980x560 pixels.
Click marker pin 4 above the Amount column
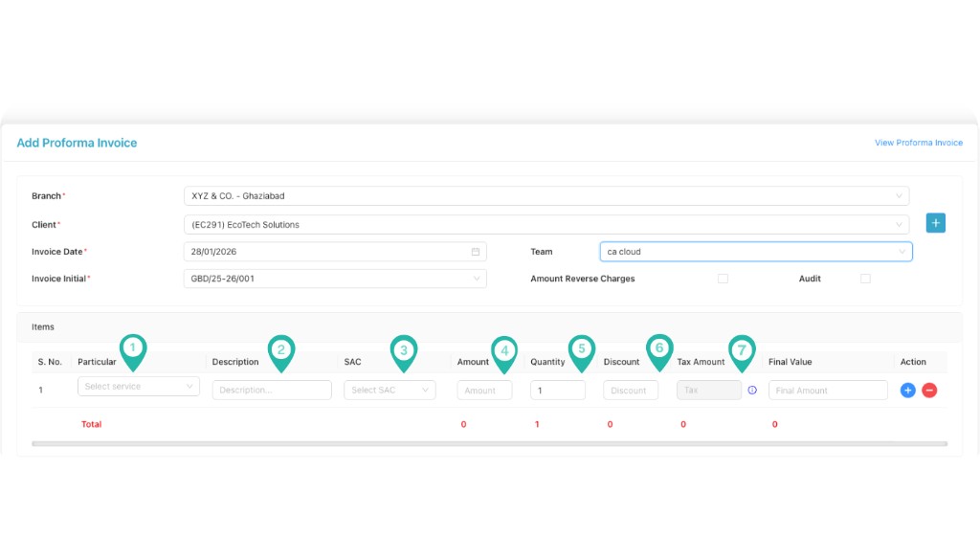click(x=504, y=351)
